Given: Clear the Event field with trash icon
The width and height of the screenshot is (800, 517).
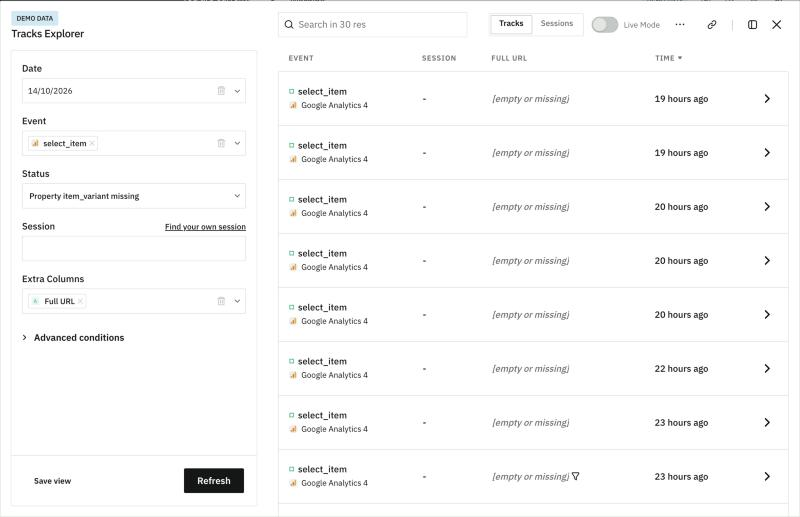Looking at the screenshot, I should [x=221, y=143].
